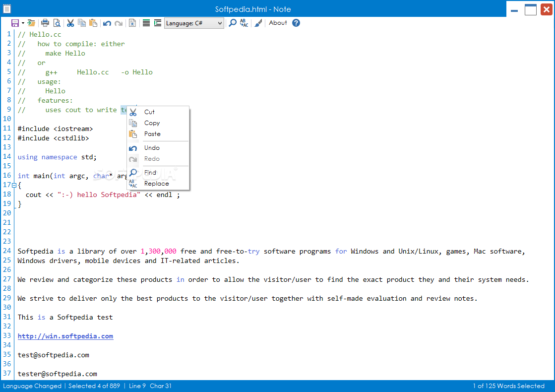555x392 pixels.
Task: Click "Selected 4 of 889" in status bar
Action: tap(94, 386)
